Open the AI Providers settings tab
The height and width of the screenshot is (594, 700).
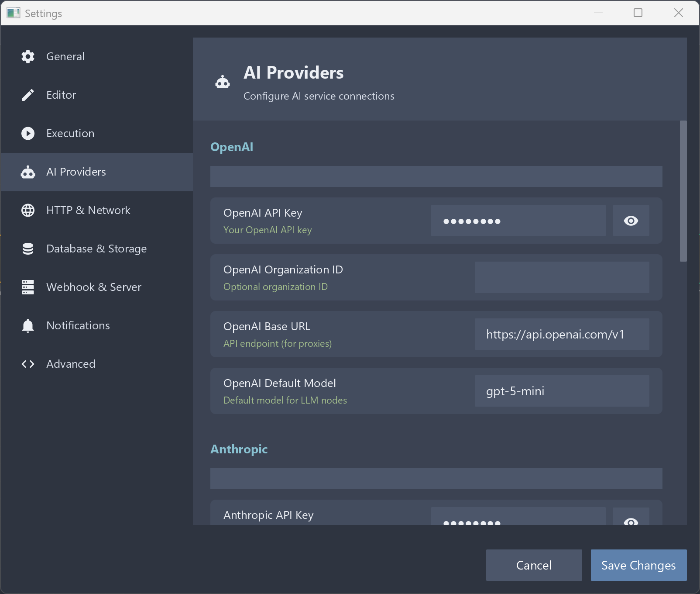pyautogui.click(x=76, y=172)
